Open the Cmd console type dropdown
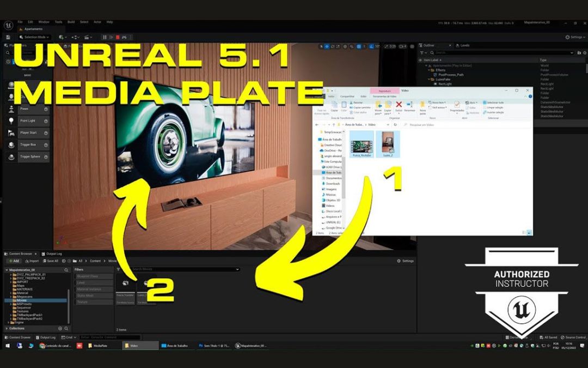The height and width of the screenshot is (368, 588). [68, 337]
